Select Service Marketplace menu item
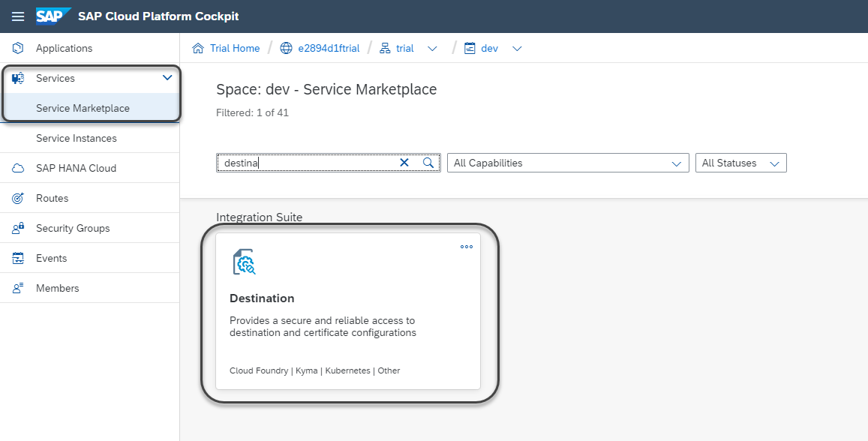The width and height of the screenshot is (868, 441). (90, 108)
